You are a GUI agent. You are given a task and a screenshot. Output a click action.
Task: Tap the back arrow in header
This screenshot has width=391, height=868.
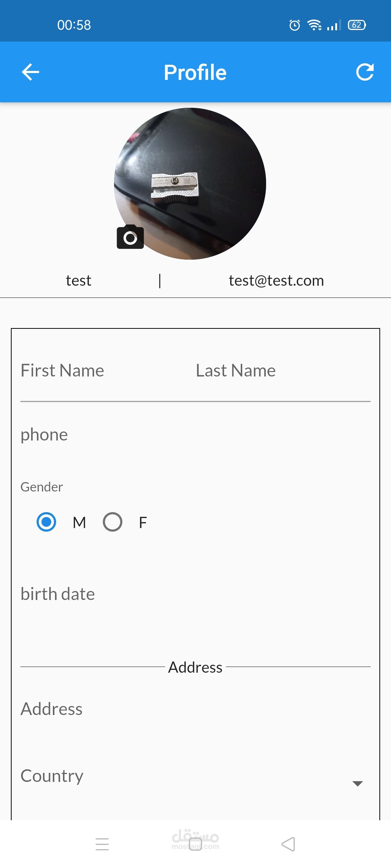[x=30, y=72]
